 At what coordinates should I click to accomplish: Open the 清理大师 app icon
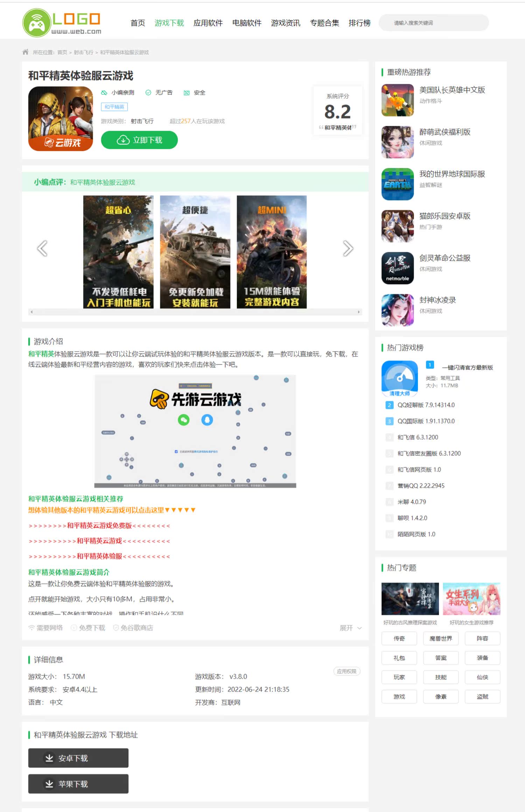point(400,379)
